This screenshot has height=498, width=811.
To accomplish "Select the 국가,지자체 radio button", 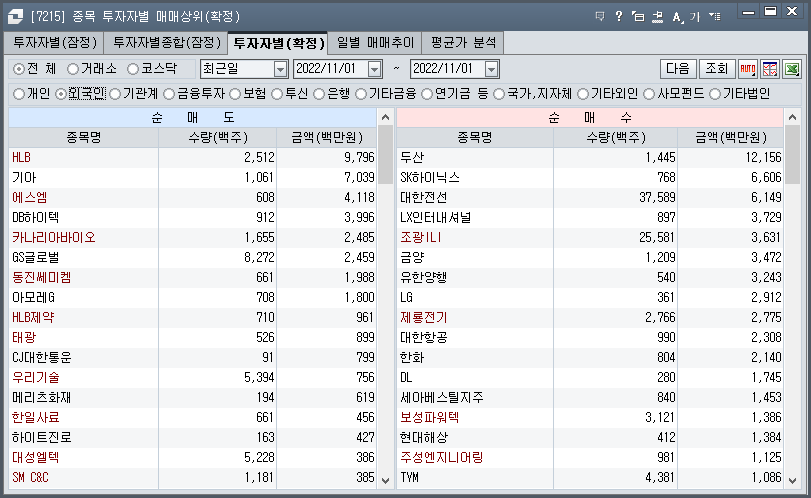I will click(499, 94).
